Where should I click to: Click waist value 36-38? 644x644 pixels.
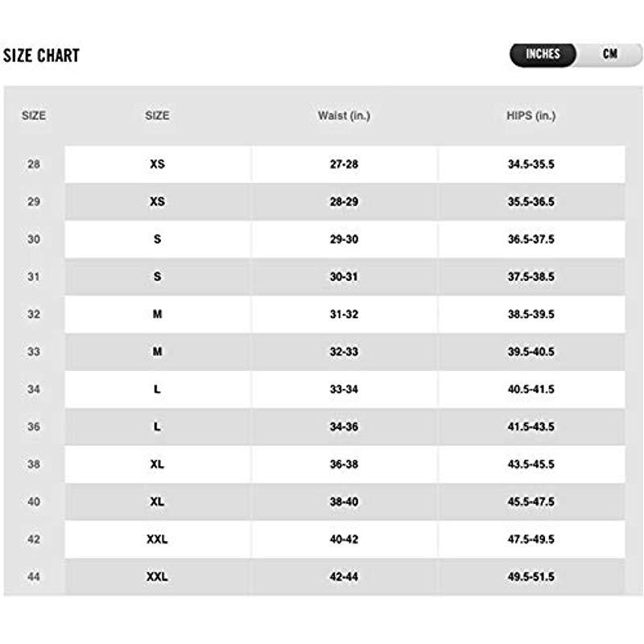tap(345, 464)
